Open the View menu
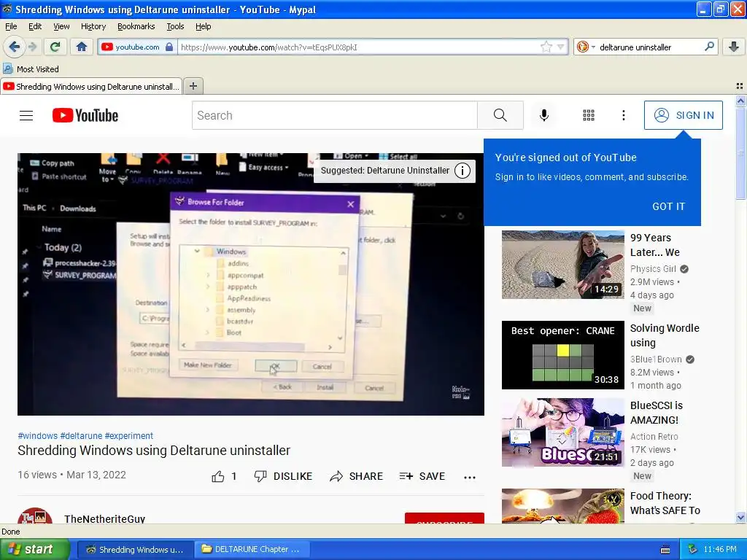Image resolution: width=747 pixels, height=560 pixels. click(x=61, y=26)
